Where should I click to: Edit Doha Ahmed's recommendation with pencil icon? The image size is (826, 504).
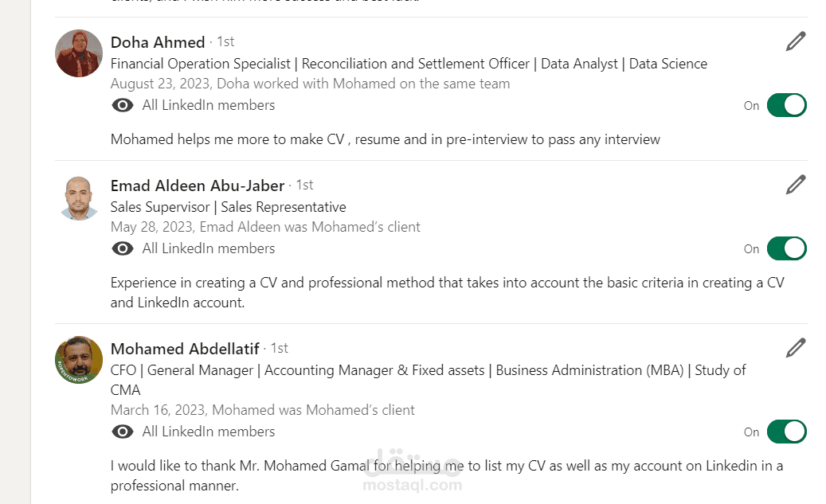pos(796,41)
